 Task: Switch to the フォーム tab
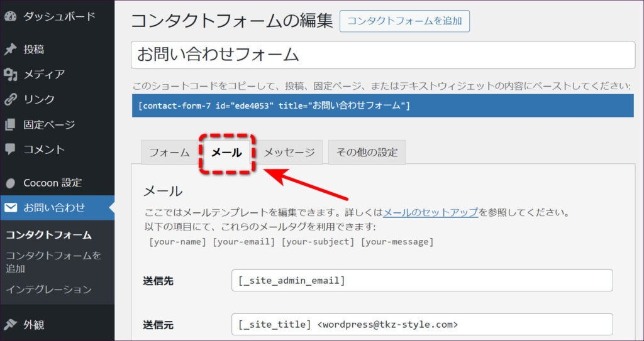coord(169,153)
